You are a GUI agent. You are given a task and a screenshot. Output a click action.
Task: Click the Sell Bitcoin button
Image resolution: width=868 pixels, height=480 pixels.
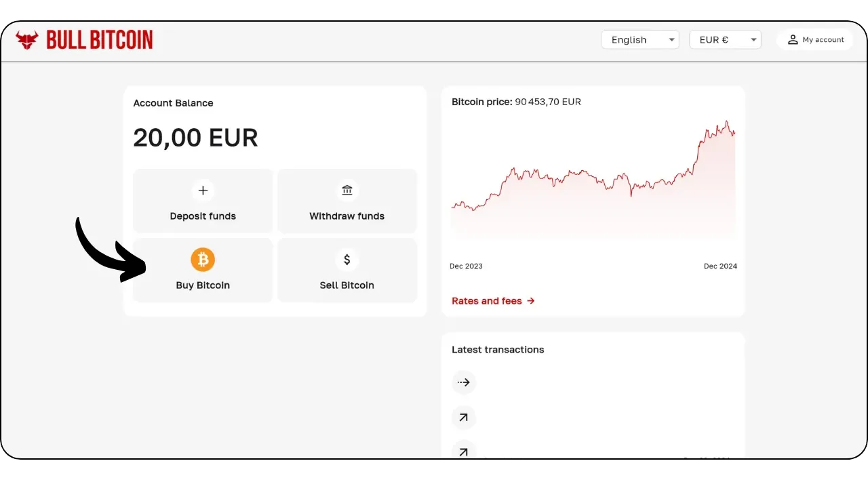(x=347, y=270)
